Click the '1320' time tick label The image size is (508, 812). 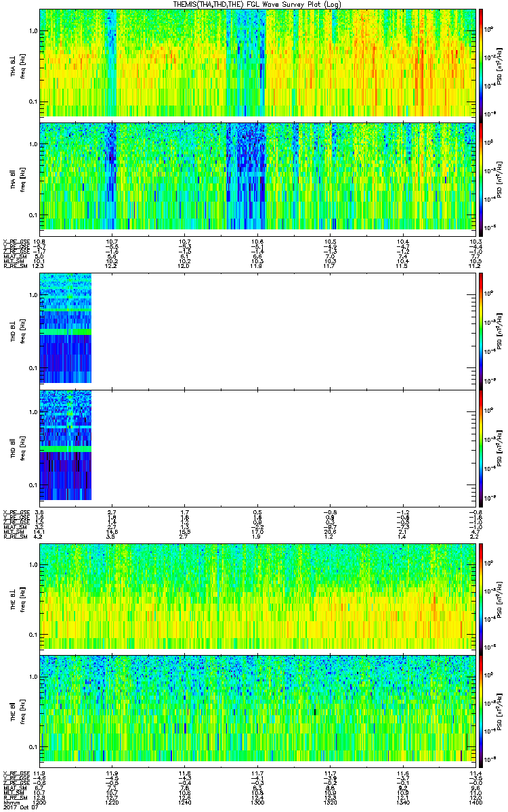point(330,803)
